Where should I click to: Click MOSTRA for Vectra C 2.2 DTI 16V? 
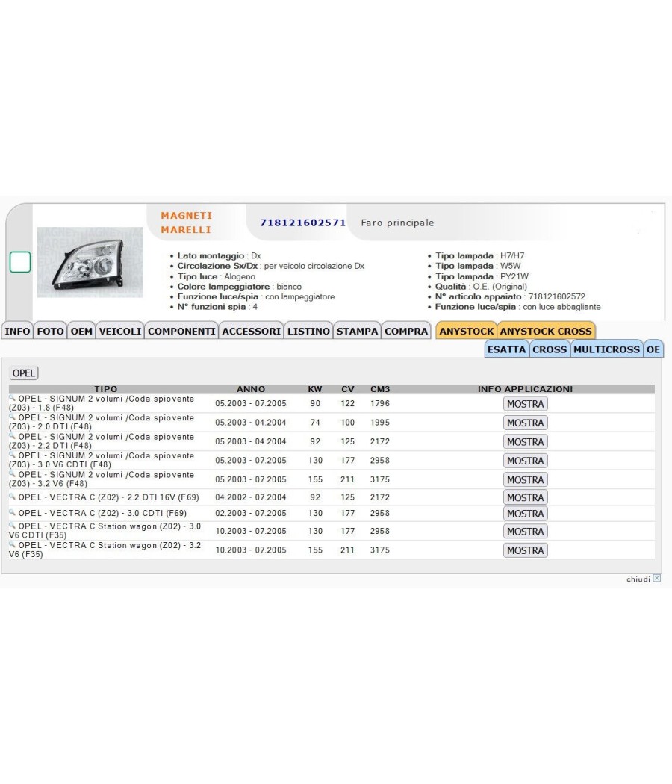click(525, 497)
